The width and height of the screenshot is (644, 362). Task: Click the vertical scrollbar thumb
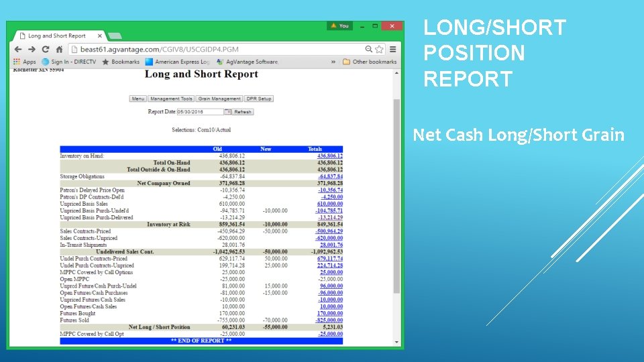396,196
